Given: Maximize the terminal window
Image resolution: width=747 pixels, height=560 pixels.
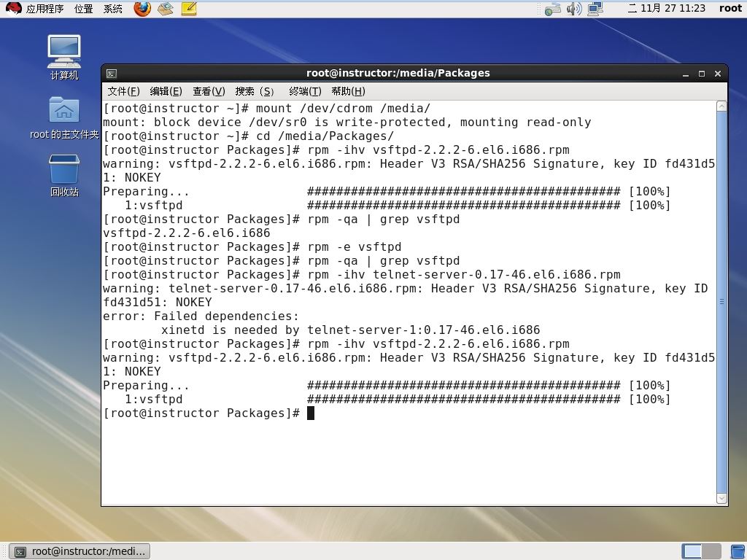Looking at the screenshot, I should [702, 74].
